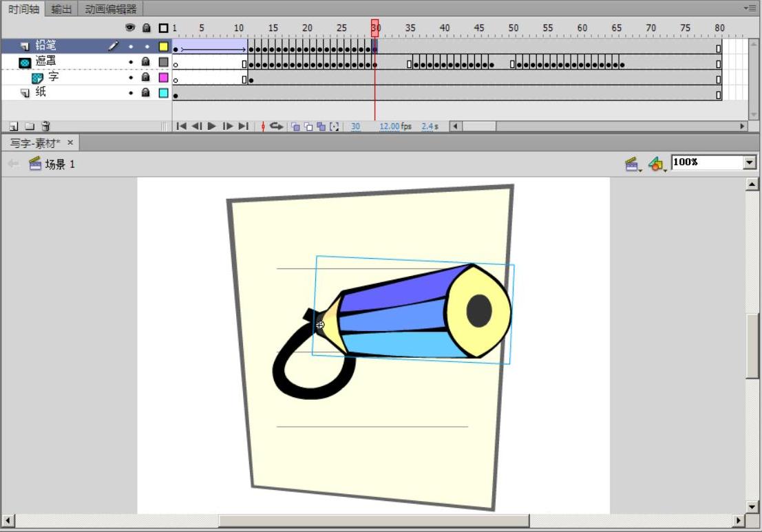762x532 pixels.
Task: Toggle visibility dot of the 字 layer
Action: [130, 78]
